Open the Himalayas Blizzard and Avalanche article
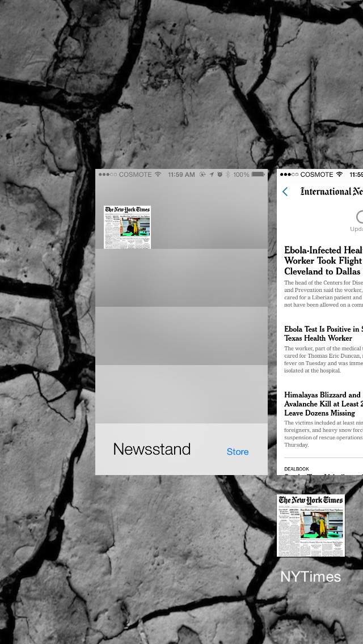This screenshot has height=644, width=363. point(323,404)
